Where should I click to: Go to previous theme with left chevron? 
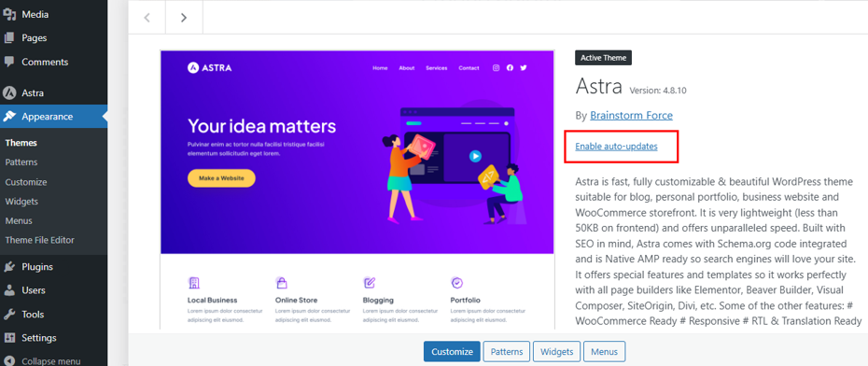[x=147, y=18]
